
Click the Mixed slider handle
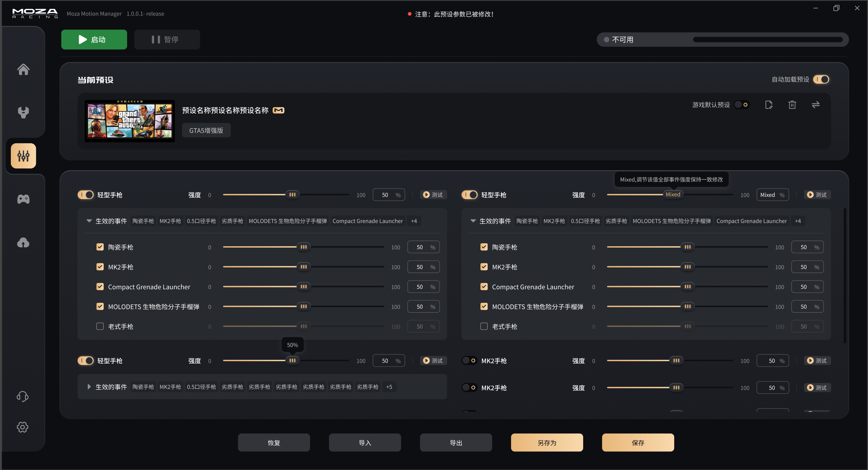pos(673,194)
